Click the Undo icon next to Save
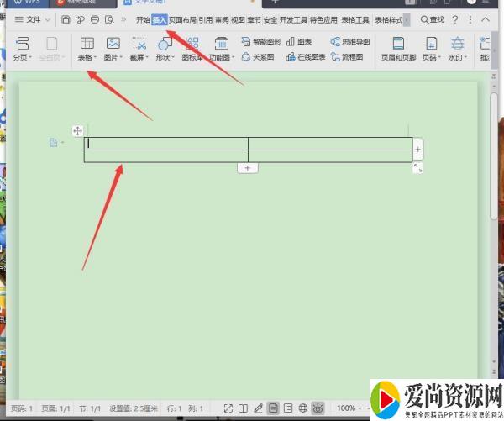This screenshot has width=504, height=421. click(81, 19)
